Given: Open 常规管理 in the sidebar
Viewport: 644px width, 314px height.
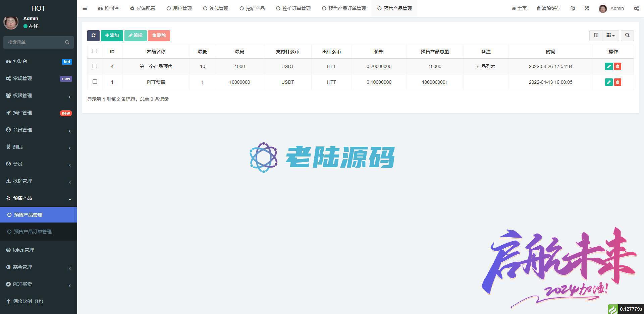Looking at the screenshot, I should pyautogui.click(x=39, y=78).
